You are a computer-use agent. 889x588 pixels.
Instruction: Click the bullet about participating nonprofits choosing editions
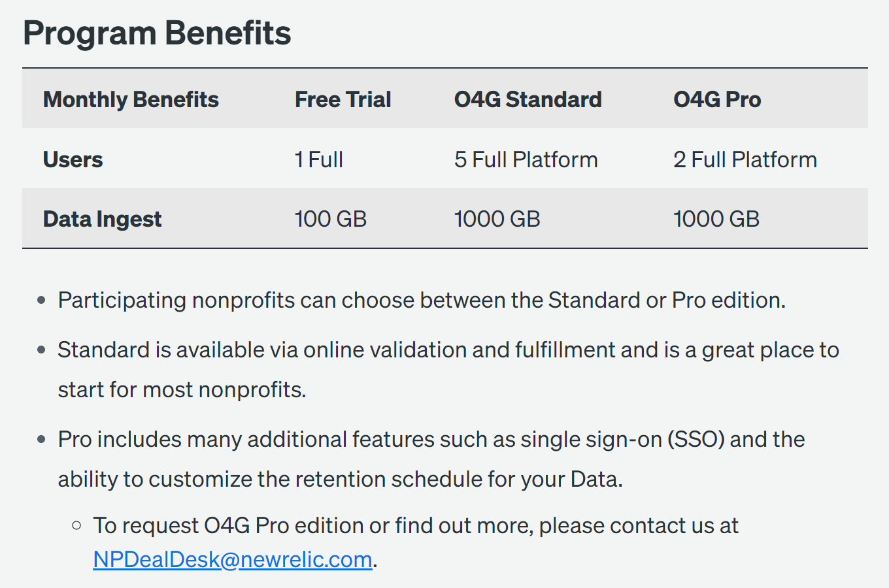pyautogui.click(x=422, y=301)
